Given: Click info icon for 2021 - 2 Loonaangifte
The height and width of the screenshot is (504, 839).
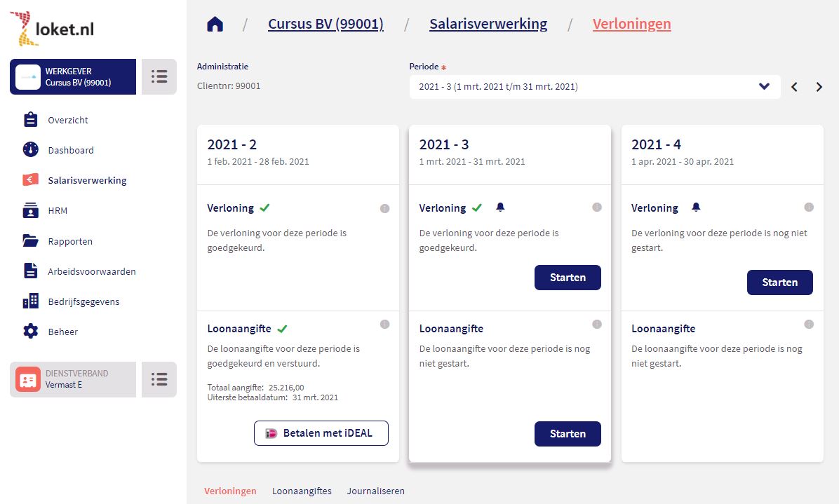Looking at the screenshot, I should click(384, 324).
